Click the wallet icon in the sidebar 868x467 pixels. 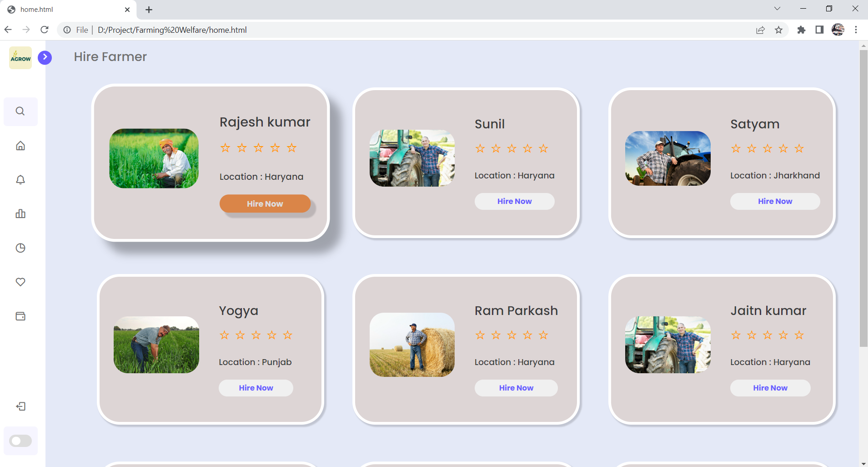point(20,316)
